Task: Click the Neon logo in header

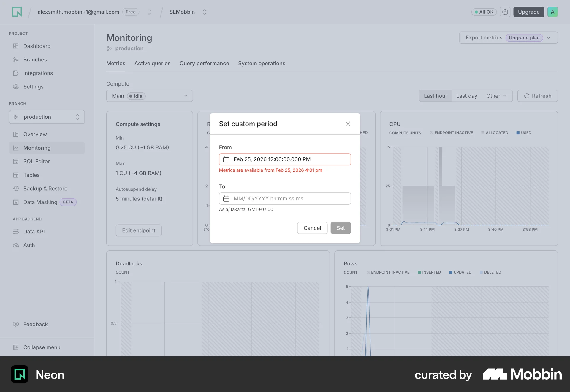Action: (17, 12)
